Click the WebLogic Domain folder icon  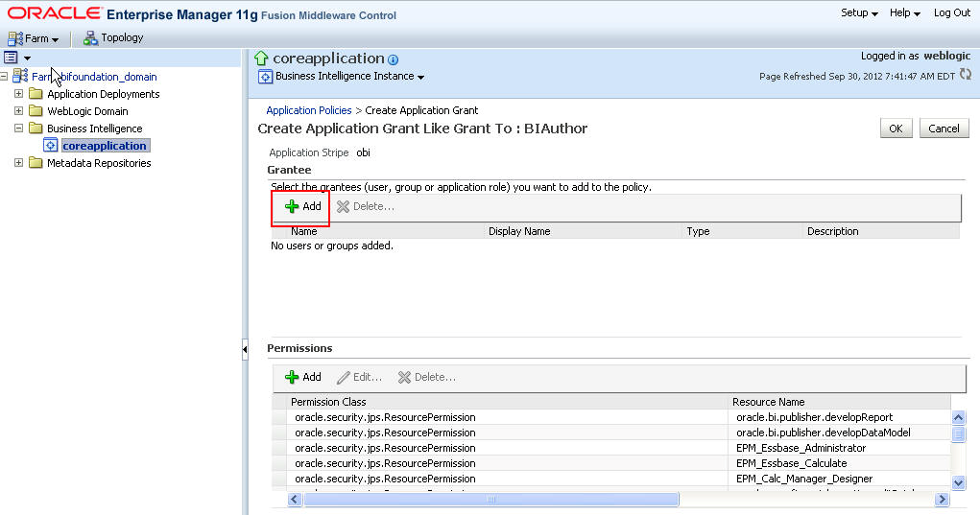point(36,111)
